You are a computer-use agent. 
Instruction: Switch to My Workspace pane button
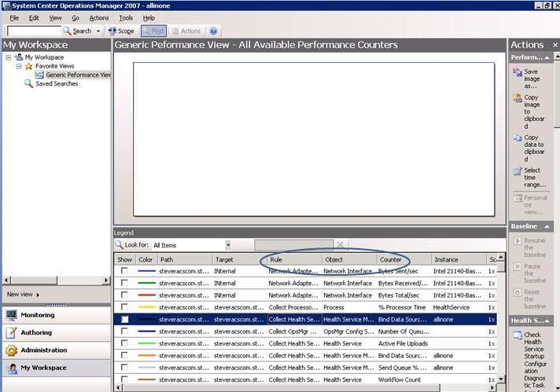click(x=57, y=368)
